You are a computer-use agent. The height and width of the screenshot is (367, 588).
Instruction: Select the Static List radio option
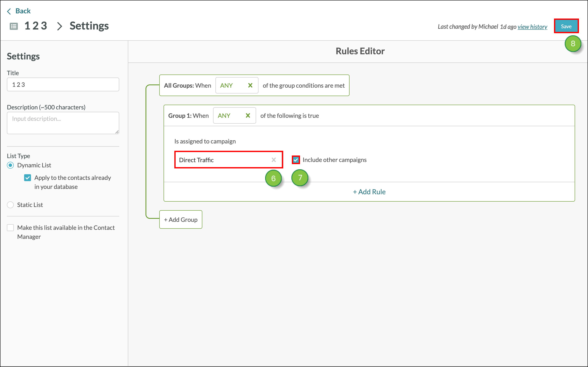10,205
